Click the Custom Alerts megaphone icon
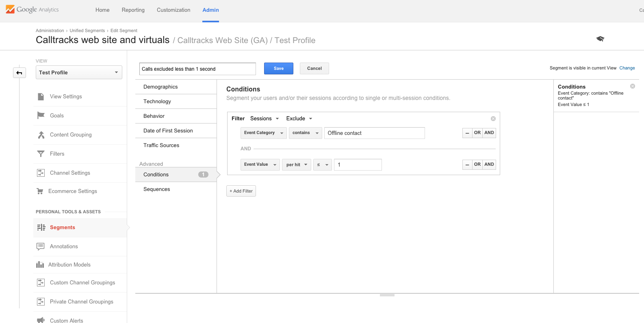This screenshot has width=644, height=323. click(41, 320)
